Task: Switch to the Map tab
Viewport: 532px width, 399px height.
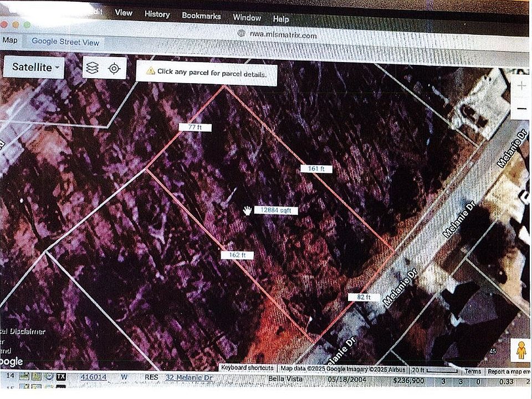Action: (x=10, y=40)
